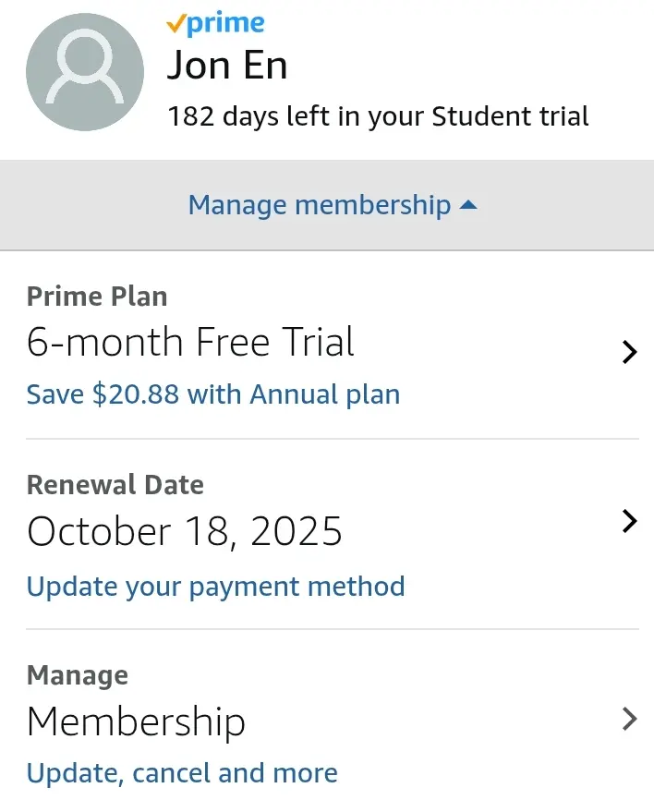
Task: Click the Prime checkmark icon
Action: pos(176,23)
